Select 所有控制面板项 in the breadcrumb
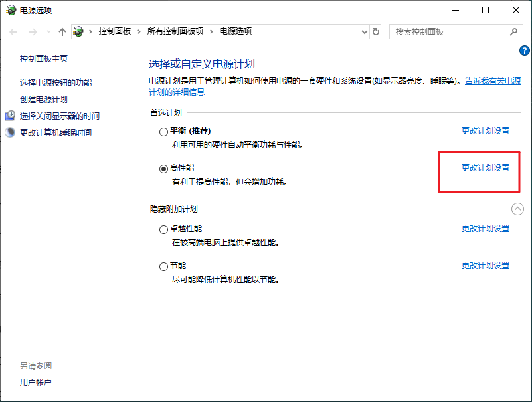Viewport: 532px width, 402px height. tap(175, 31)
